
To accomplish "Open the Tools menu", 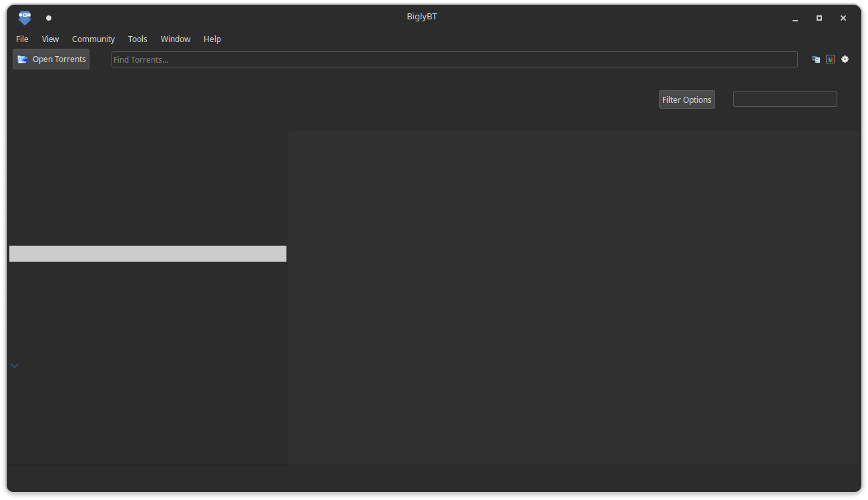I will click(138, 39).
